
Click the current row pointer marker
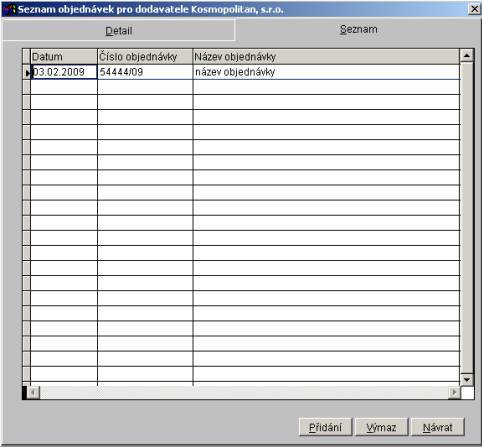tap(27, 72)
